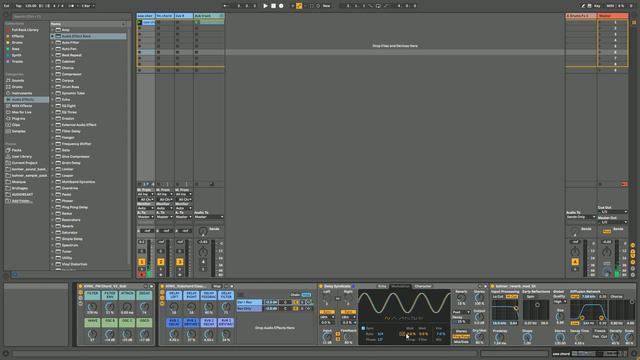Screen dimensions: 640x360
Task: Click the Sounds category icon in browser
Action: point(8,80)
